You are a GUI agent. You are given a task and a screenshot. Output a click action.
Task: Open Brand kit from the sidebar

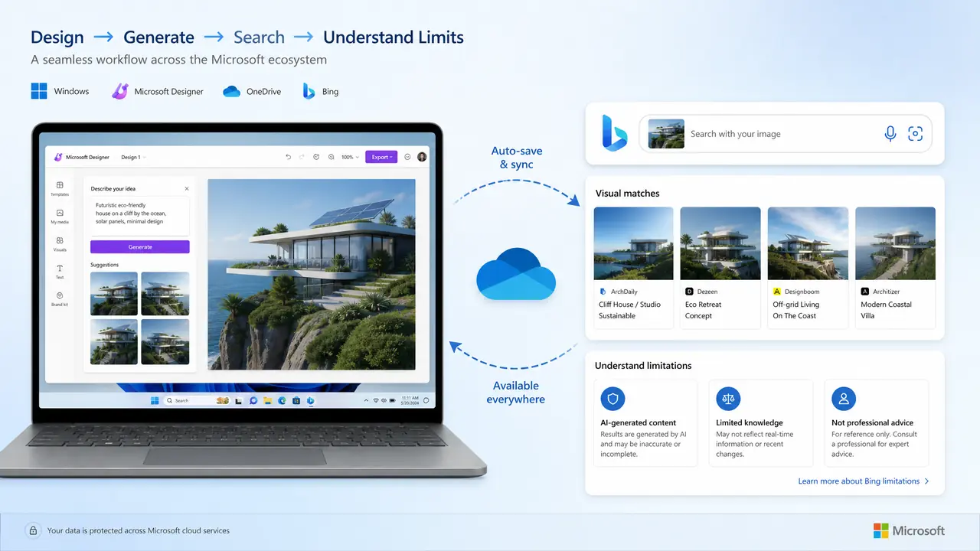(60, 298)
